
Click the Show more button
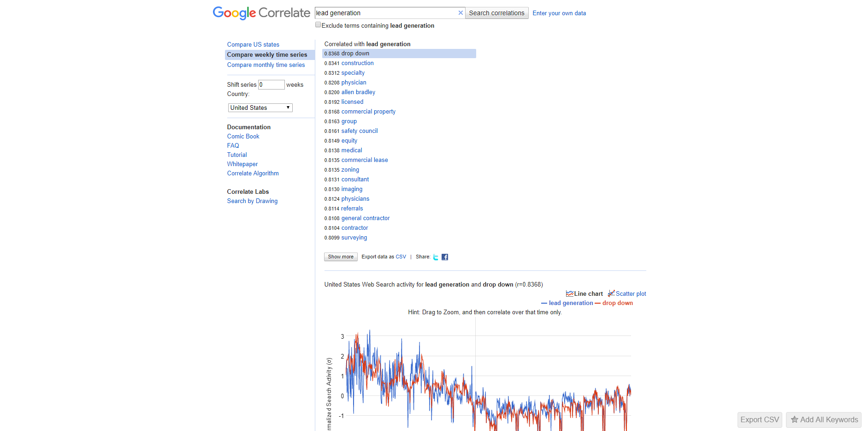pyautogui.click(x=341, y=257)
